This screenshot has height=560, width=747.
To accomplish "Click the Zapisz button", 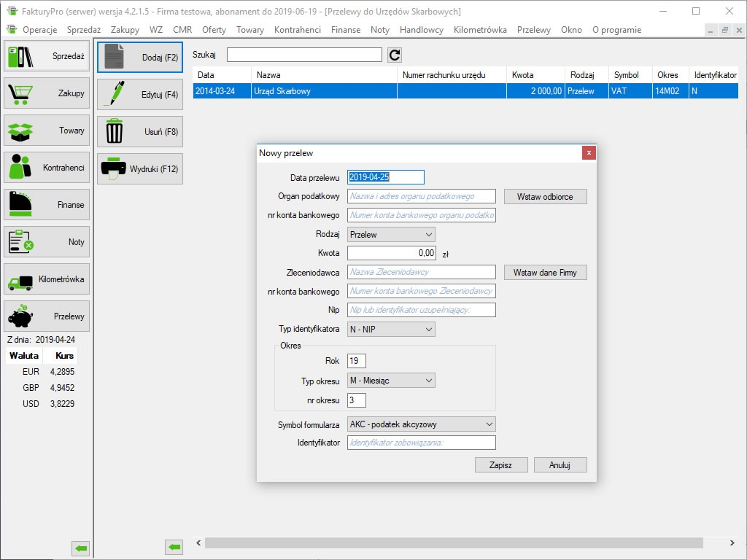I will click(x=500, y=465).
